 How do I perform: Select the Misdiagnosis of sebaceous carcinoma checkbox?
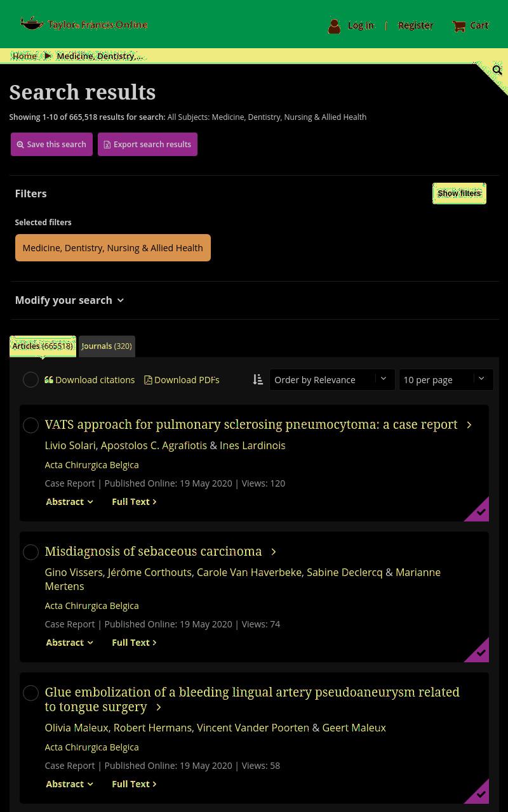coord(30,552)
